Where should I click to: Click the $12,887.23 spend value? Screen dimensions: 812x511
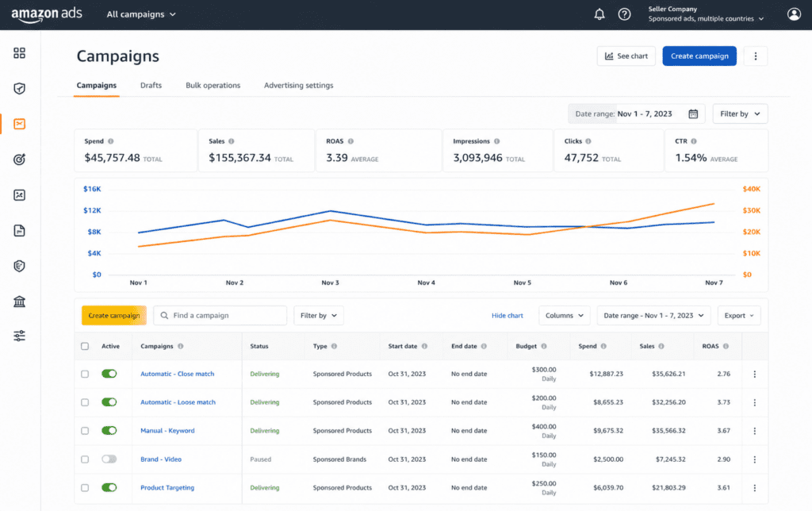click(606, 374)
